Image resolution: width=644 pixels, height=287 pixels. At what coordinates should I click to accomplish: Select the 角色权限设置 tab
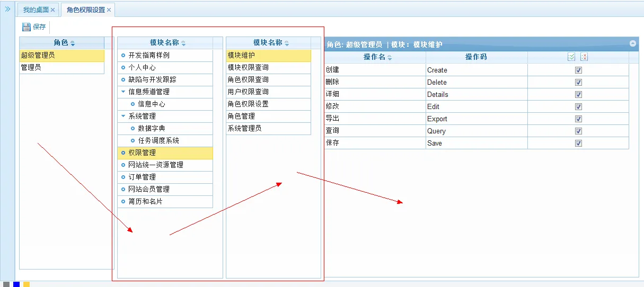[x=86, y=10]
